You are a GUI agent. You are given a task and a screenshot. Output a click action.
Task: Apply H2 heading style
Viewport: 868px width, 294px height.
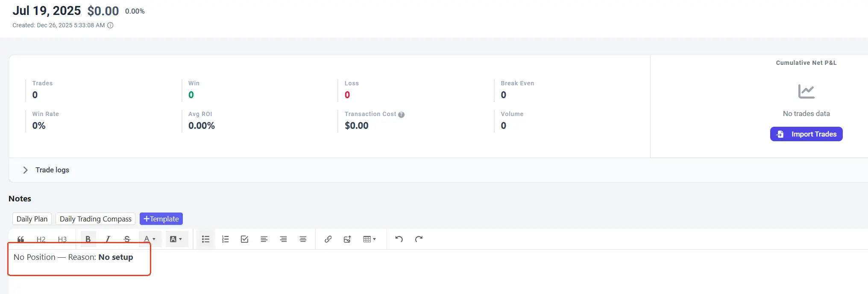pyautogui.click(x=41, y=239)
